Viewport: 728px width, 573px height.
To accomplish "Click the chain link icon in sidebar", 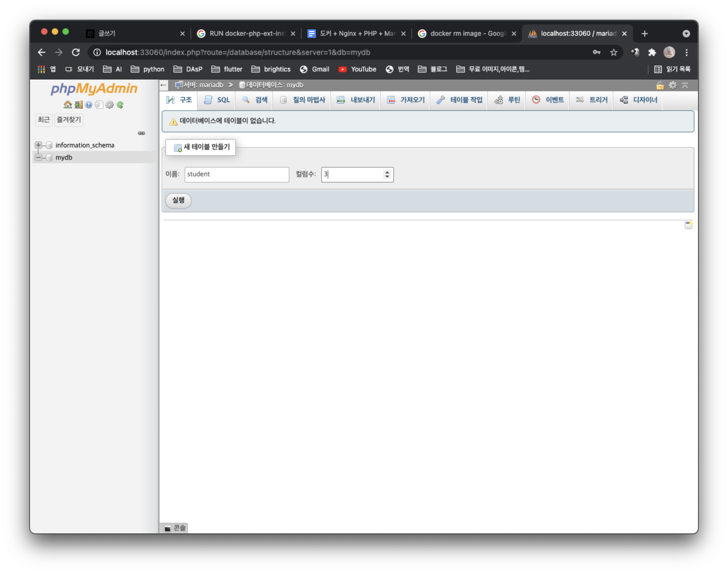I will tap(141, 133).
